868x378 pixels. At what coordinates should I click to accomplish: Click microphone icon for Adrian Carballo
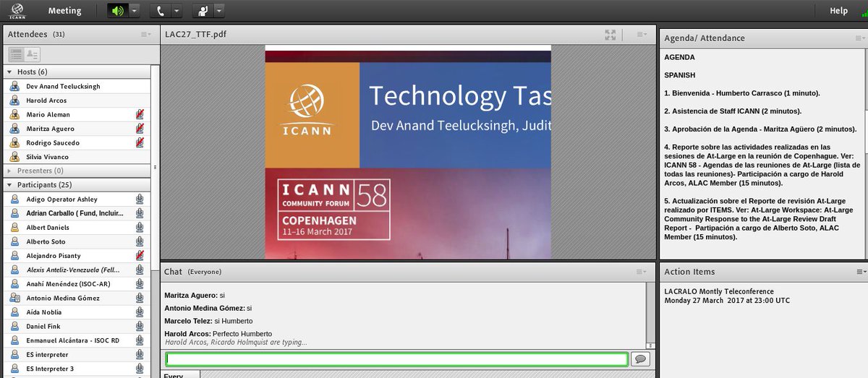tap(140, 213)
